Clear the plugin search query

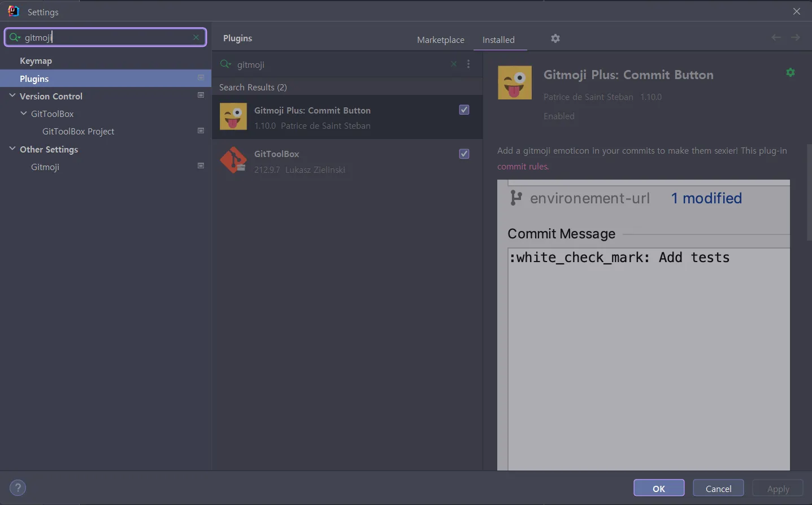(453, 64)
